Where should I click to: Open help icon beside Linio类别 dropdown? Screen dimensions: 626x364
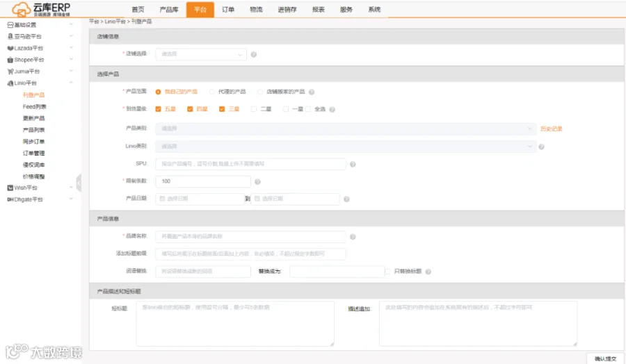point(541,147)
